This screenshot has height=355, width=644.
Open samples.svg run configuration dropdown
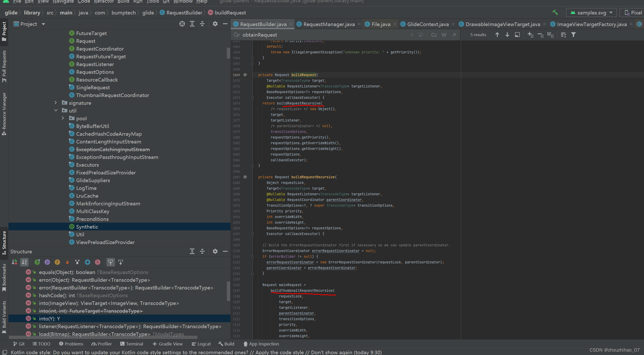pos(591,13)
